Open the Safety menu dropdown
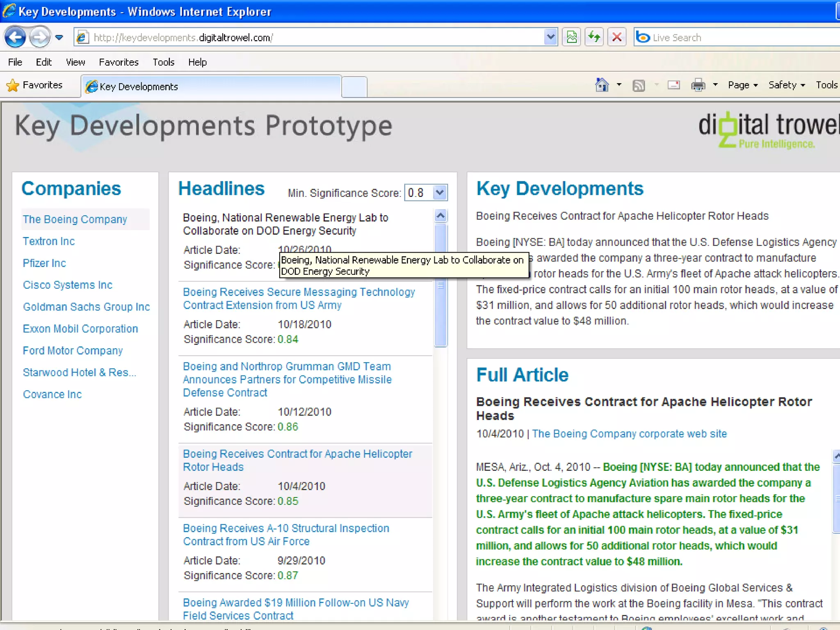Viewport: 840px width, 630px height. [786, 85]
